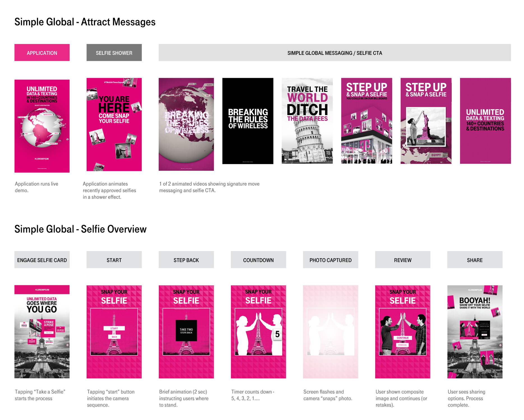Open the Step Up billboard building screen
The width and height of the screenshot is (524, 420).
click(x=367, y=121)
